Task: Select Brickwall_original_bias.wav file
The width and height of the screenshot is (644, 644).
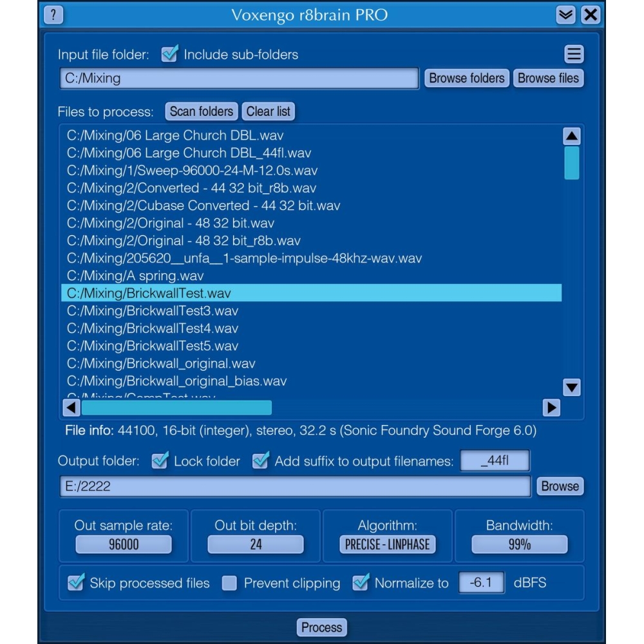Action: [x=311, y=381]
